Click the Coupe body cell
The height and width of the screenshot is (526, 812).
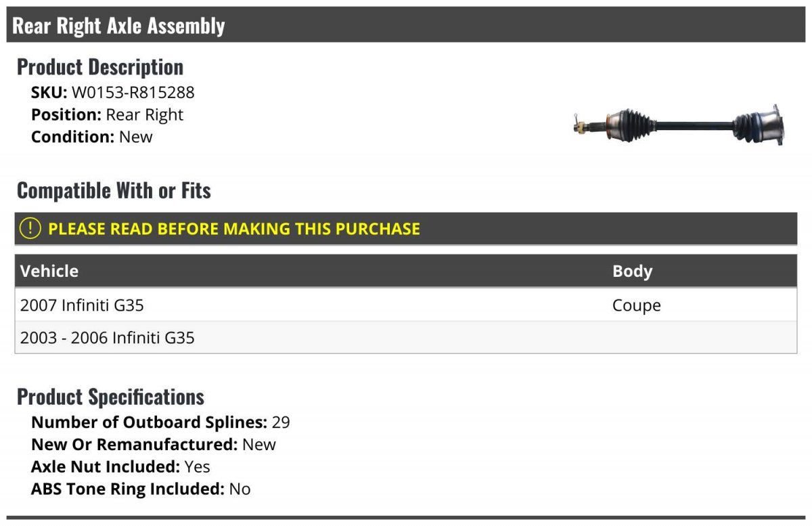click(637, 306)
